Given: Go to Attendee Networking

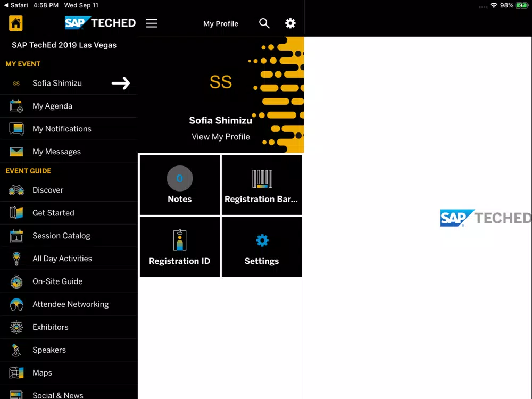Looking at the screenshot, I should (x=69, y=304).
